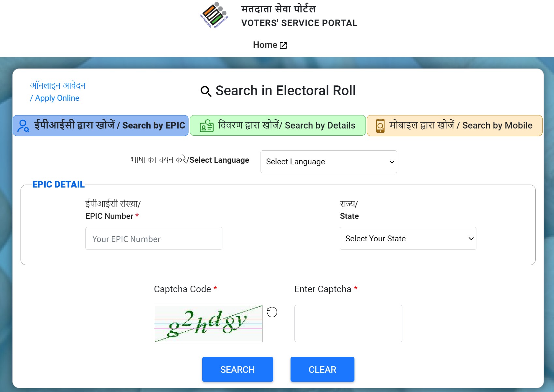The height and width of the screenshot is (392, 554).
Task: Click the magnifier icon by Search in Electoral Roll
Action: [x=206, y=91]
